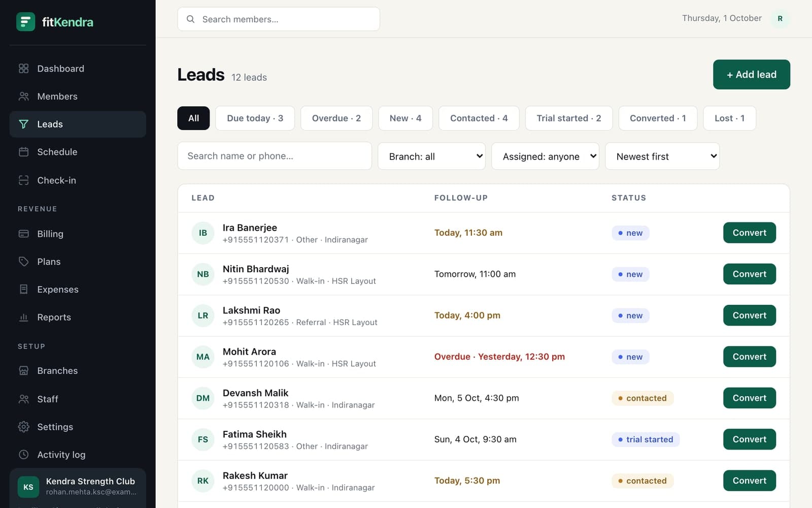Image resolution: width=812 pixels, height=508 pixels.
Task: Convert lead Ira Banerjee
Action: pos(750,233)
